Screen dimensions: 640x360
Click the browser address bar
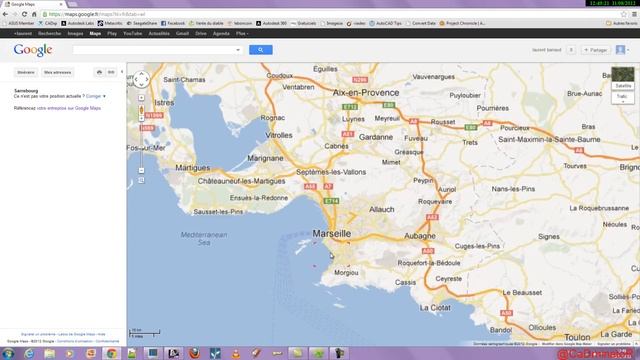point(331,14)
